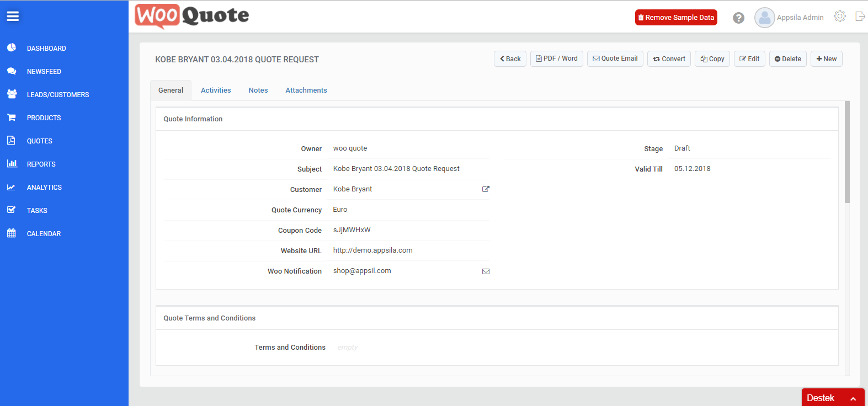The height and width of the screenshot is (406, 868).
Task: Expand the Destek support widget
Action: 833,398
